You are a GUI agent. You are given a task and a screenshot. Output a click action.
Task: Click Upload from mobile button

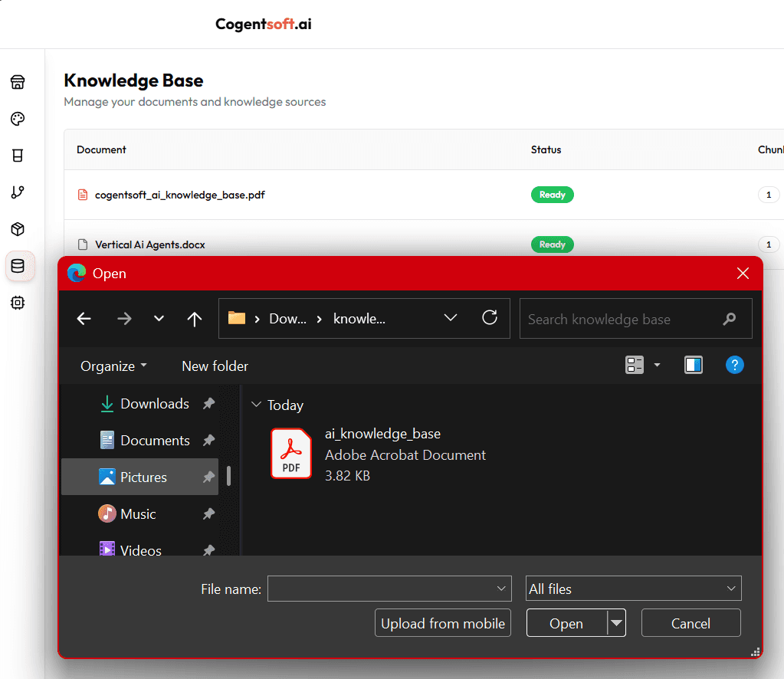pyautogui.click(x=443, y=623)
